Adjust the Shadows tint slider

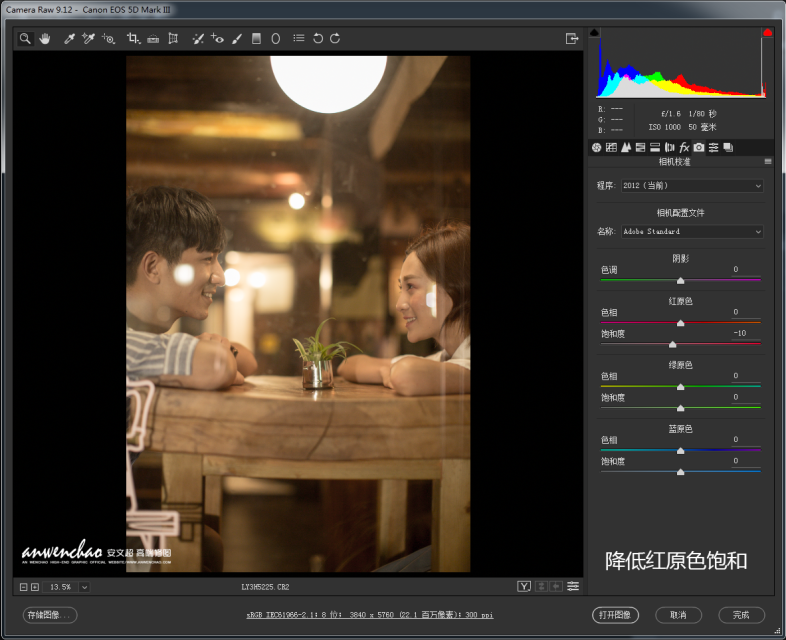680,281
